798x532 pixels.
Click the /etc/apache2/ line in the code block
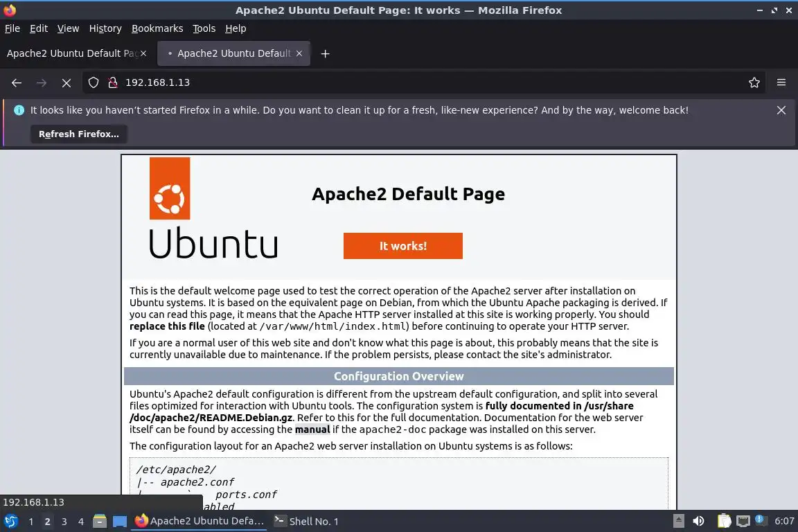point(176,470)
